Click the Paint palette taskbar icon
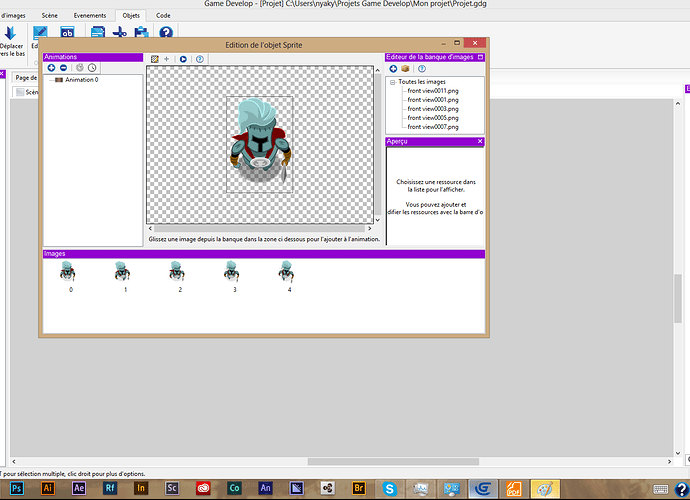 545,489
